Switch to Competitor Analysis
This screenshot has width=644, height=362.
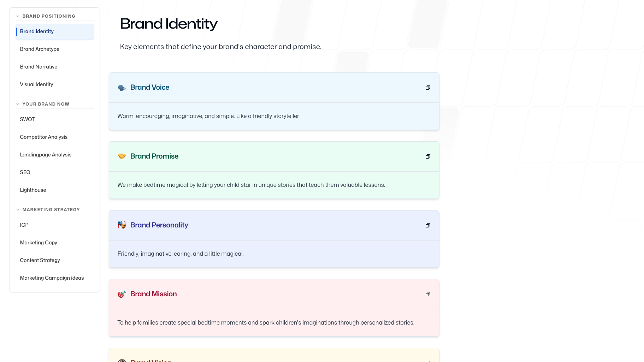coord(43,137)
